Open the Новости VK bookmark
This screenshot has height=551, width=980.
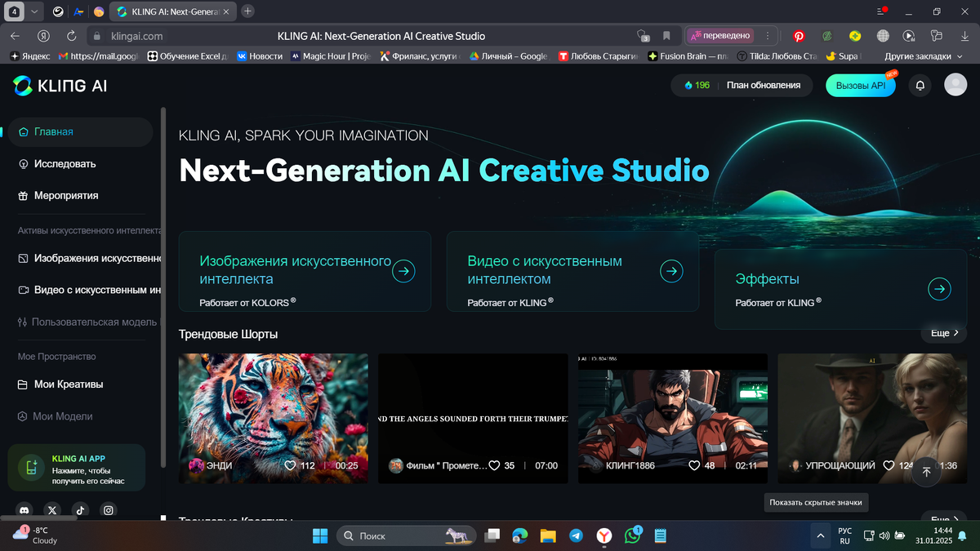(259, 56)
